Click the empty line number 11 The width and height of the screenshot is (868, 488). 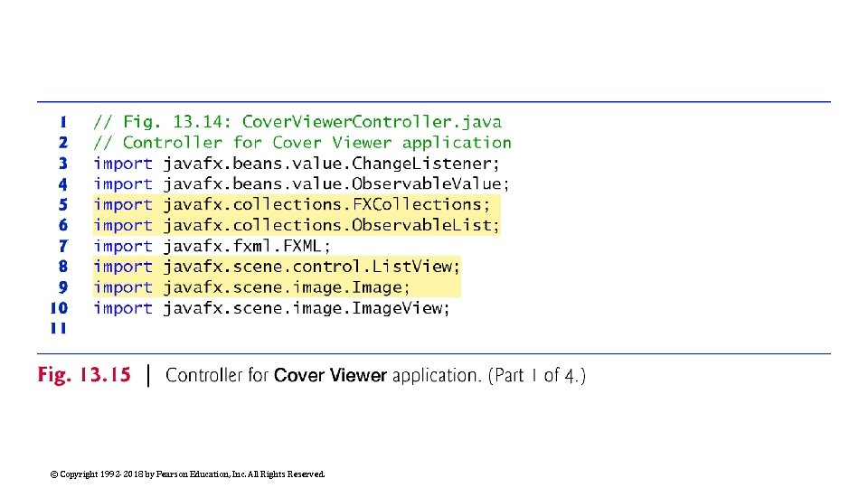(59, 329)
